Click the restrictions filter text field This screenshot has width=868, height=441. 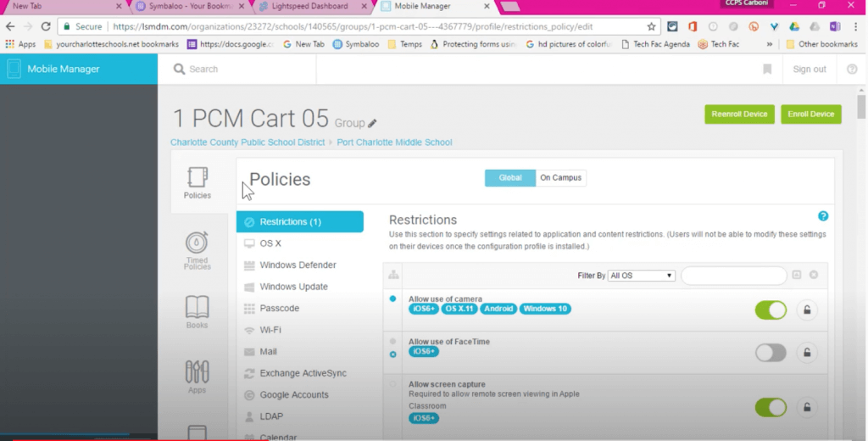[733, 276]
